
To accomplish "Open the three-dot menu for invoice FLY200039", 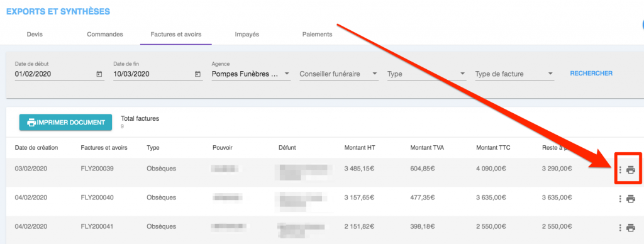I will coord(620,170).
